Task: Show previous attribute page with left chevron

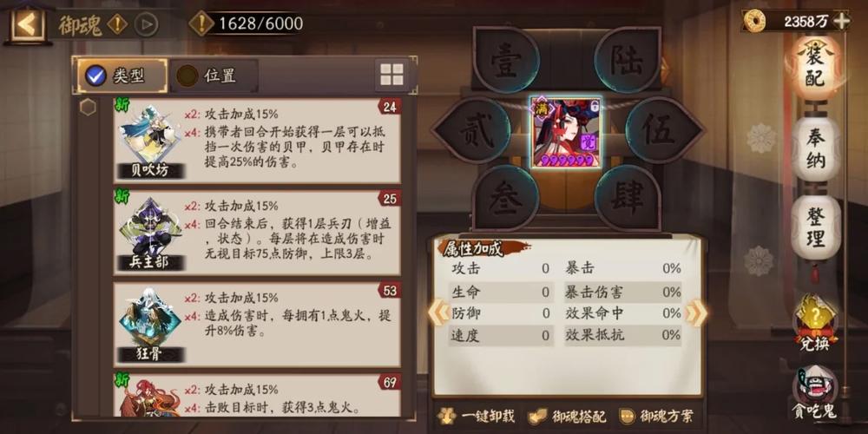Action: 437,313
